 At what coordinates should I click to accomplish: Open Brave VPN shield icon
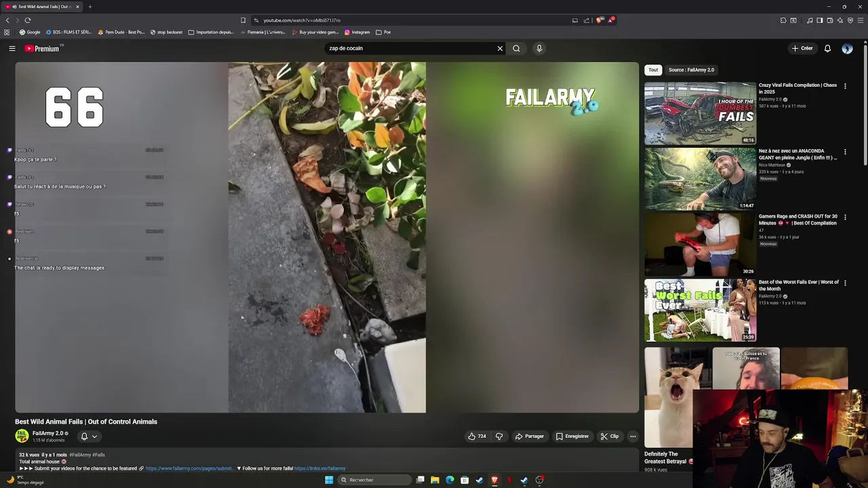click(850, 20)
